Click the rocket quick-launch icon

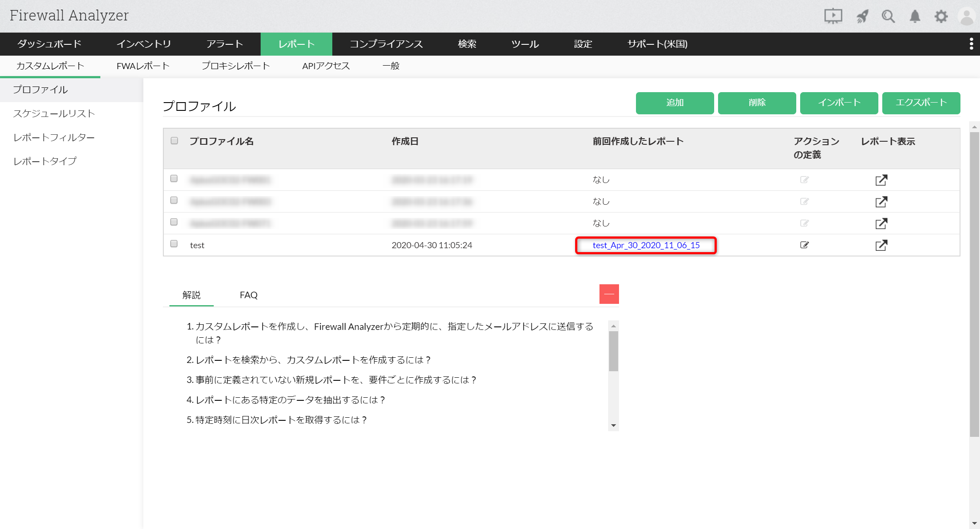pos(862,17)
